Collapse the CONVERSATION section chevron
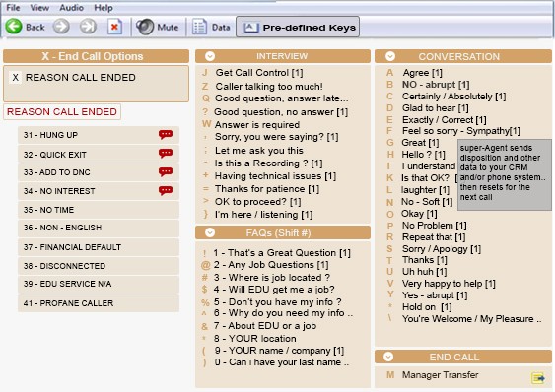Viewport: 555px width, 392px height. coord(390,56)
